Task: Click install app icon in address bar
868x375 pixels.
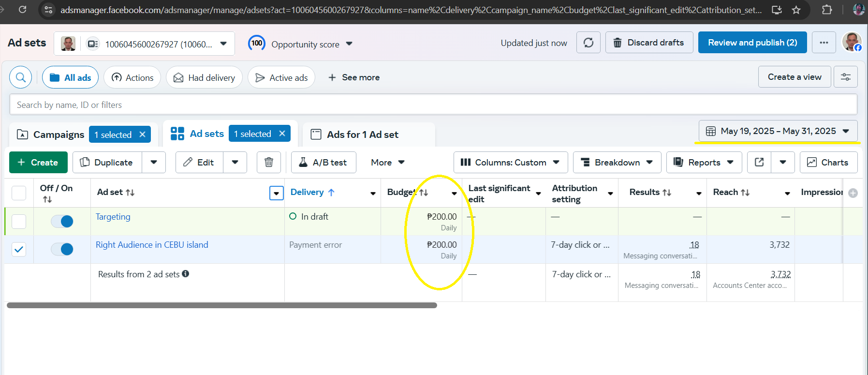Action: (777, 10)
